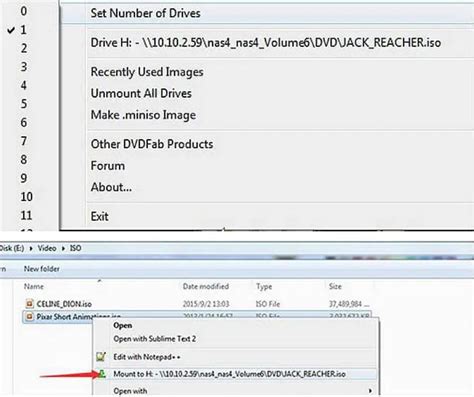474x397 pixels.
Task: Set number of drives to 10
Action: (x=26, y=197)
